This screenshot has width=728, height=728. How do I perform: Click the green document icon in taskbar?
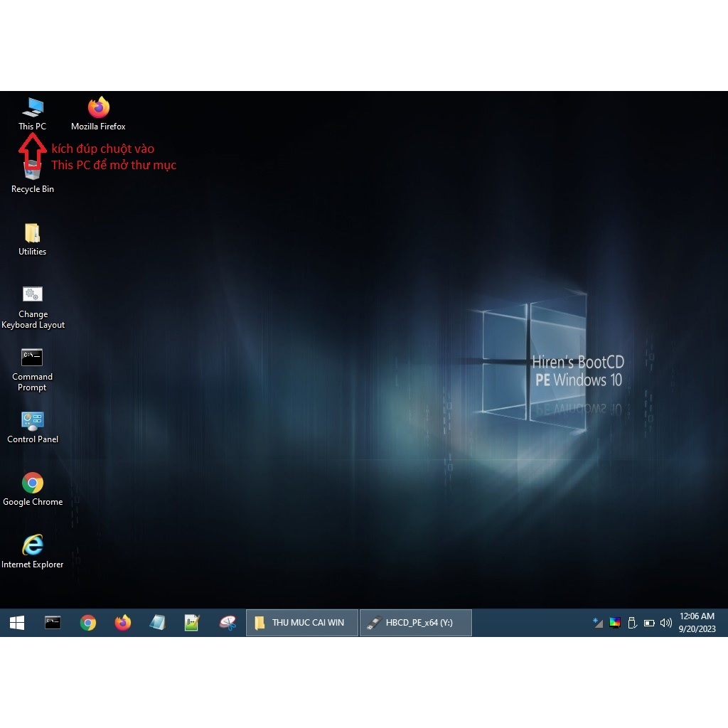coord(192,623)
